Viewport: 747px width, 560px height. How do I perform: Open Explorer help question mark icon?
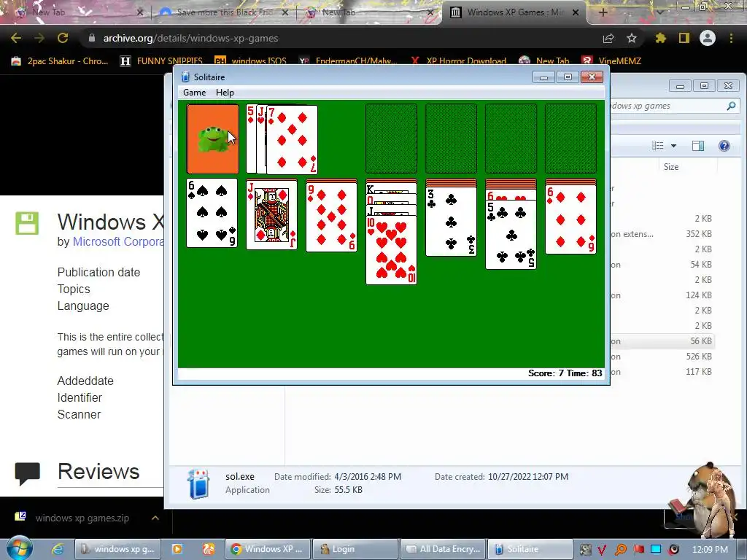click(x=724, y=146)
